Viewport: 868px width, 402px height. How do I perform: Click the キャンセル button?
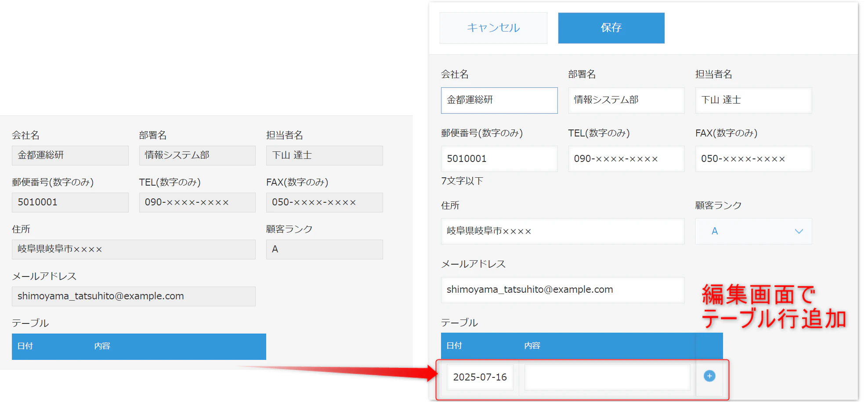pos(493,28)
